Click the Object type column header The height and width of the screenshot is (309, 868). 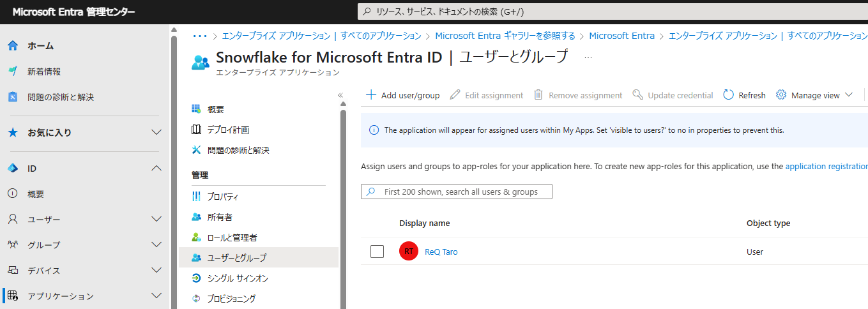[x=768, y=223]
